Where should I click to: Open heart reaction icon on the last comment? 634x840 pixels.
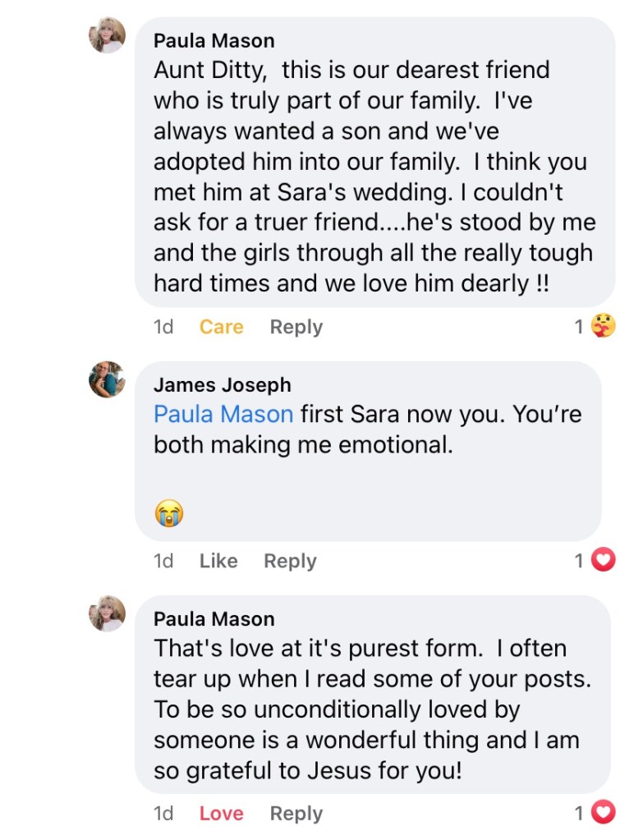tap(604, 813)
